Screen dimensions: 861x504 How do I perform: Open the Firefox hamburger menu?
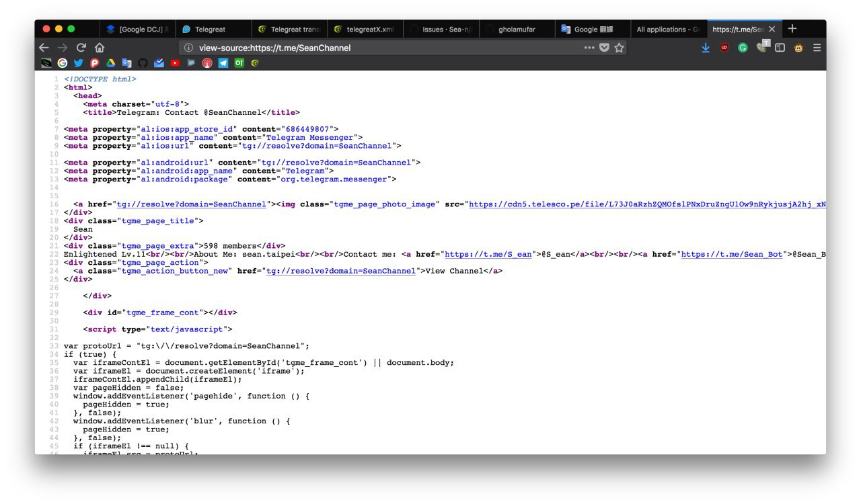click(817, 48)
